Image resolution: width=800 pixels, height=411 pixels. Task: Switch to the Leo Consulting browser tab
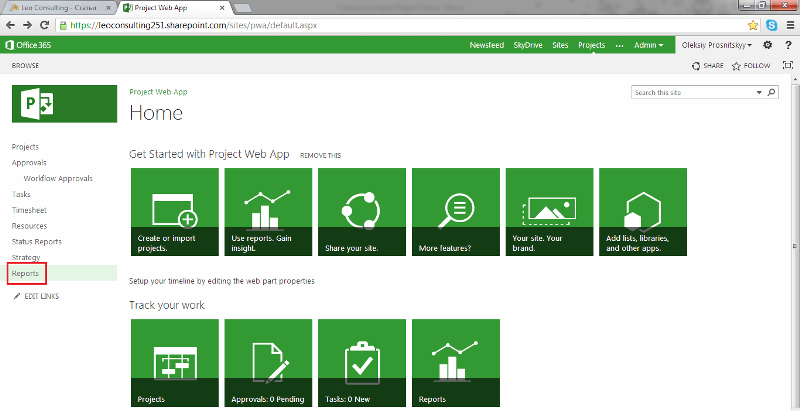tap(58, 8)
